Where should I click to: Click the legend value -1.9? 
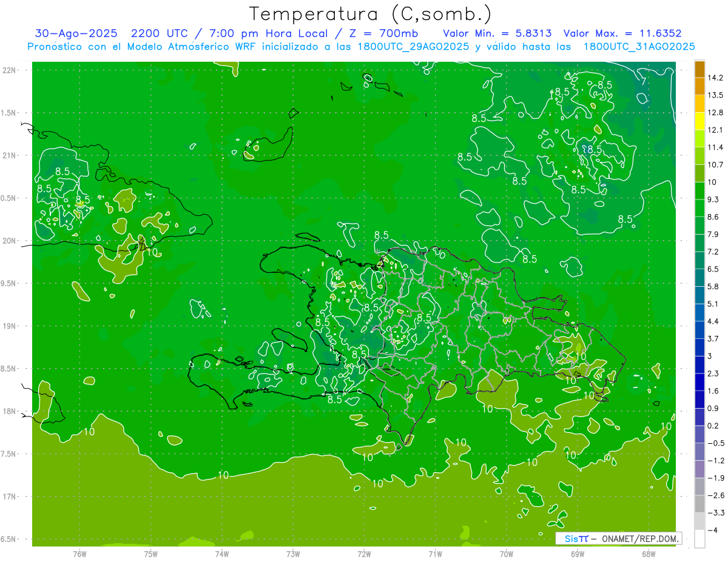coord(715,478)
